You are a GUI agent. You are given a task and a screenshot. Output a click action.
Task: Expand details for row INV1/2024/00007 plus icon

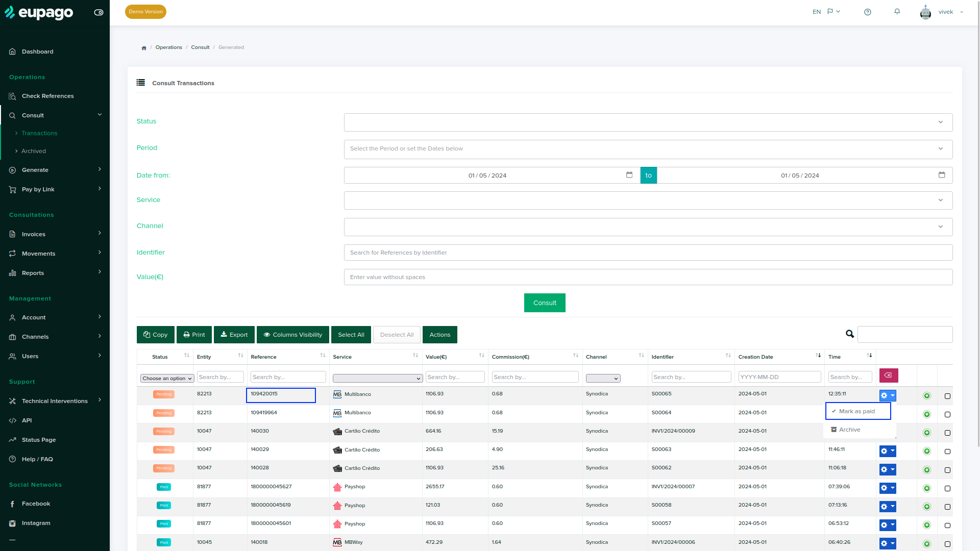pos(927,488)
